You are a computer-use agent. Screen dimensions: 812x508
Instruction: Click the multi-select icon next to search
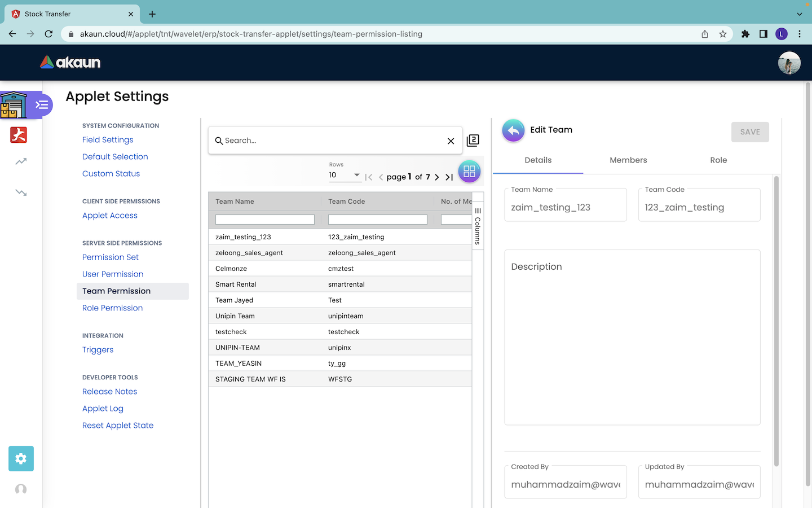pyautogui.click(x=473, y=141)
